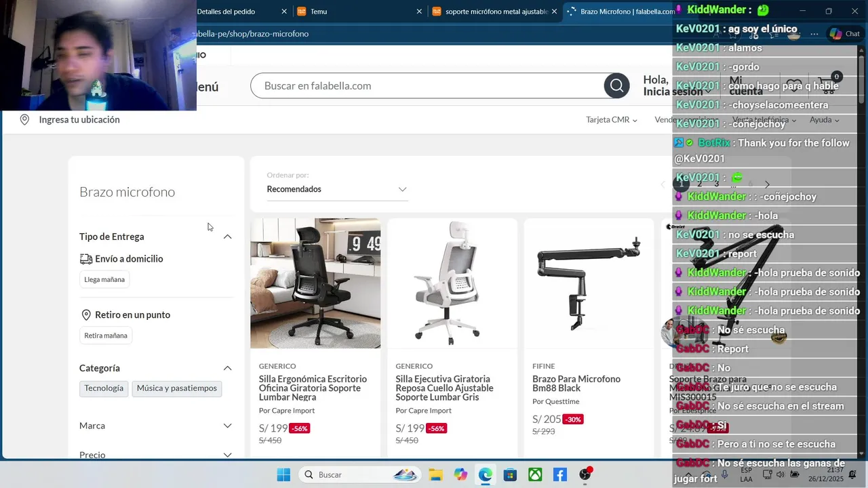Launch Copilot from the taskbar

(460, 474)
